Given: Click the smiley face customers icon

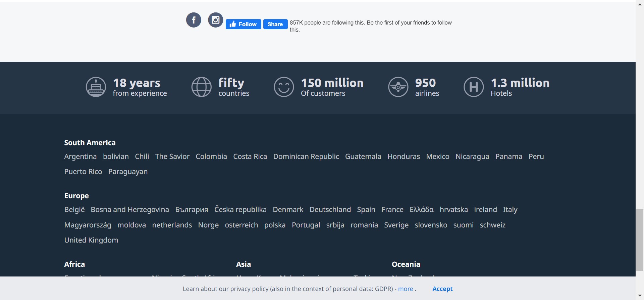Looking at the screenshot, I should [284, 87].
